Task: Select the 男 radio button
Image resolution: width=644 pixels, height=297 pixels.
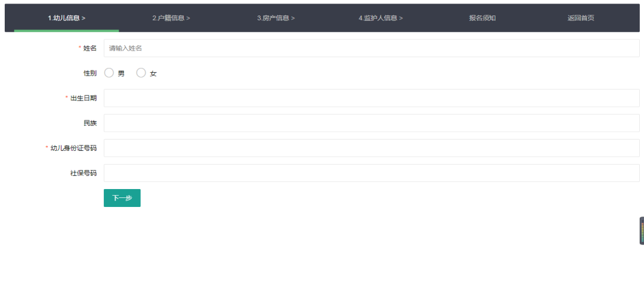Action: (x=109, y=73)
